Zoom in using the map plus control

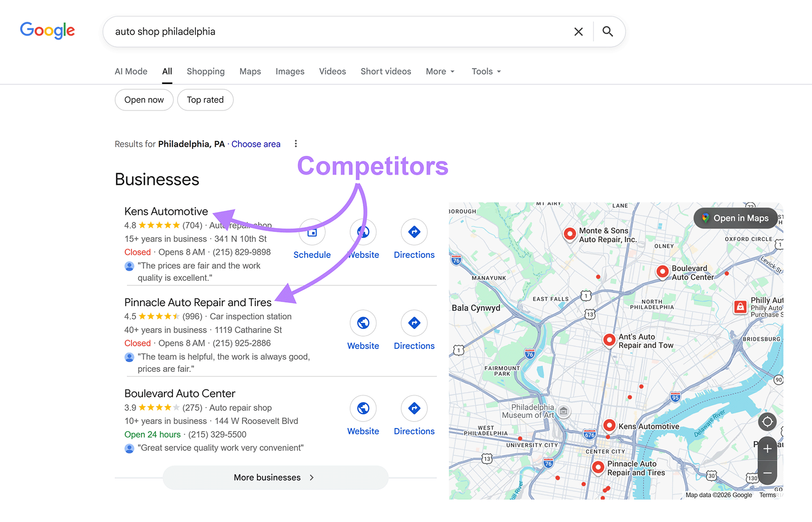pos(767,448)
